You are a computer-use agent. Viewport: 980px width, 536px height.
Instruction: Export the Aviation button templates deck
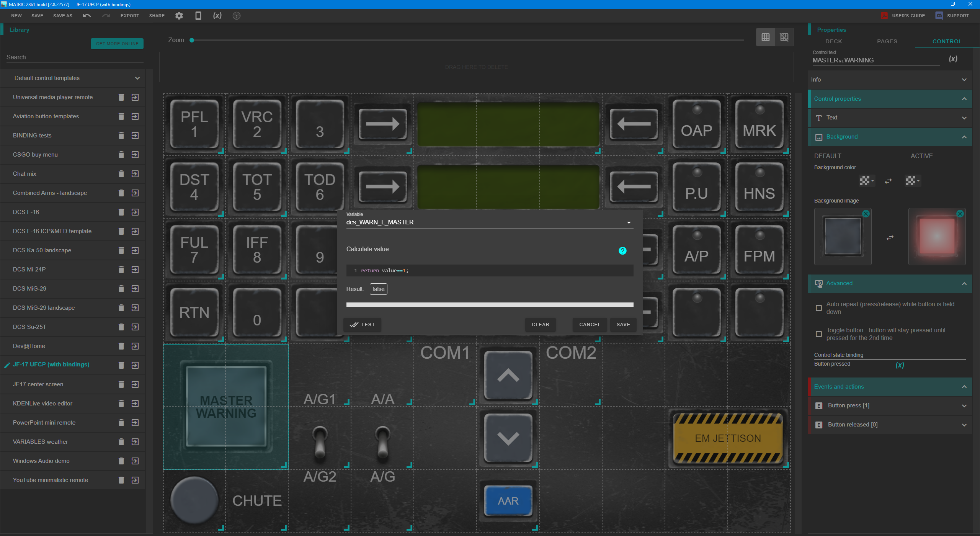[135, 116]
